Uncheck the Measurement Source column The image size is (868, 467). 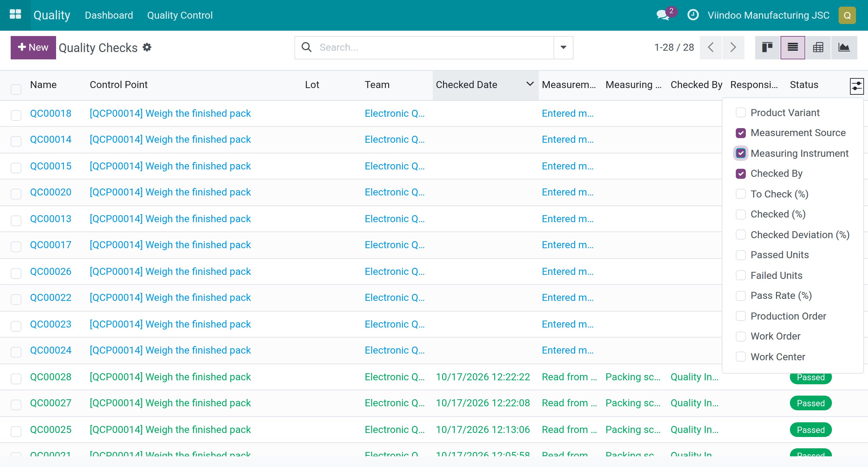tap(740, 133)
